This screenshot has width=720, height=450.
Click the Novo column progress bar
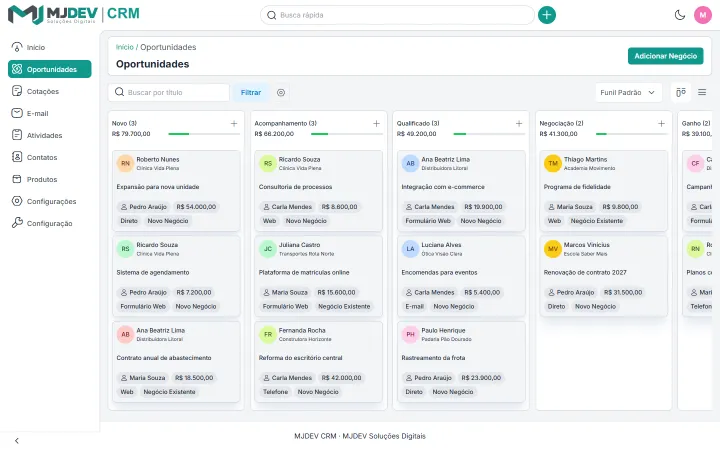[204, 134]
